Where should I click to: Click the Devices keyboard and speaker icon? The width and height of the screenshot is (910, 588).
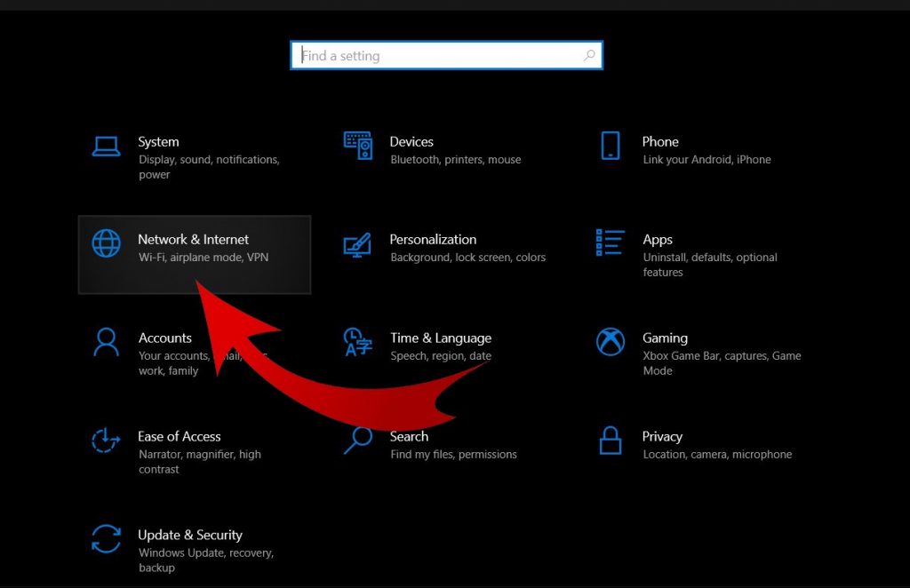coord(358,146)
